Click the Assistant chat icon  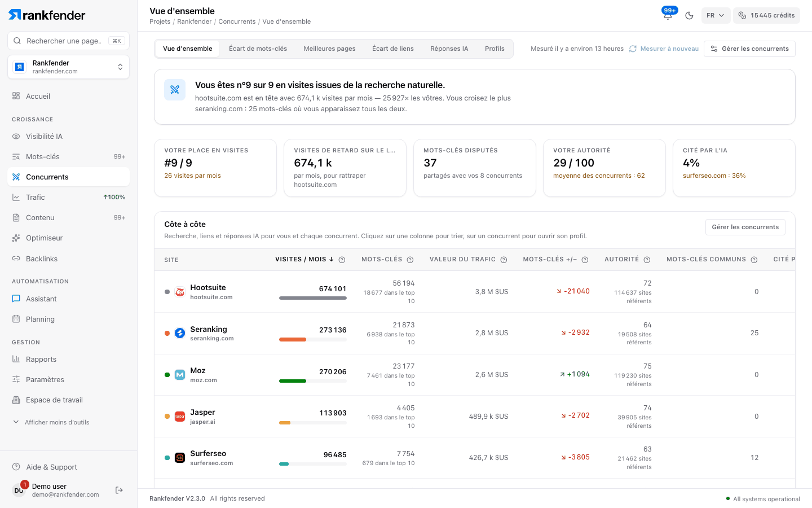[16, 299]
